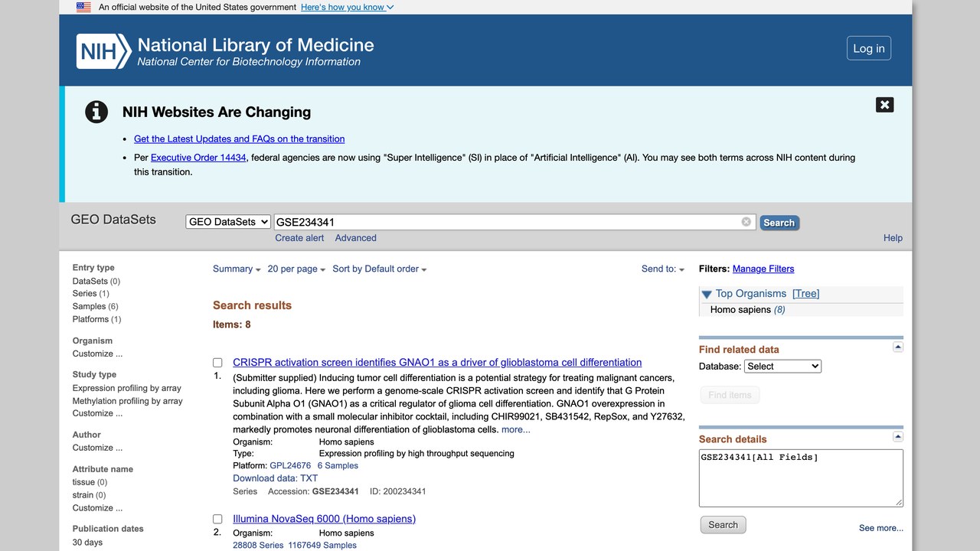Open the Sort by Default order menu
This screenshot has width=980, height=551.
pyautogui.click(x=380, y=269)
